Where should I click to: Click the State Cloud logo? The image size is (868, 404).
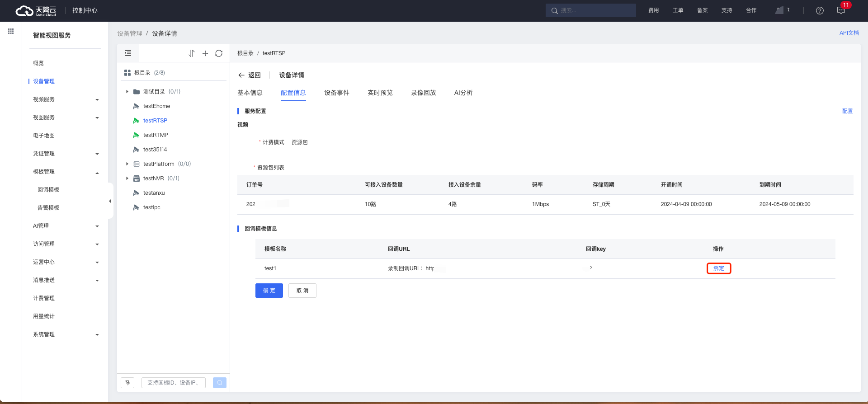[36, 11]
